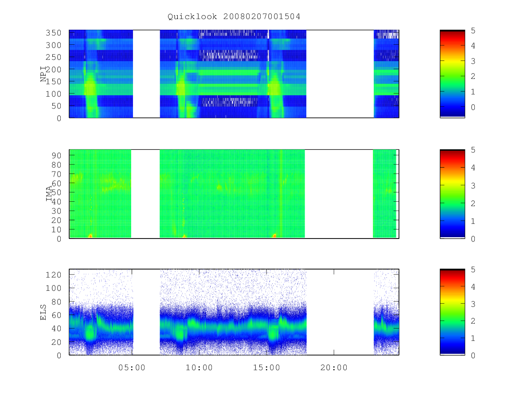Click the 5 label on ELS colorbar

click(473, 270)
